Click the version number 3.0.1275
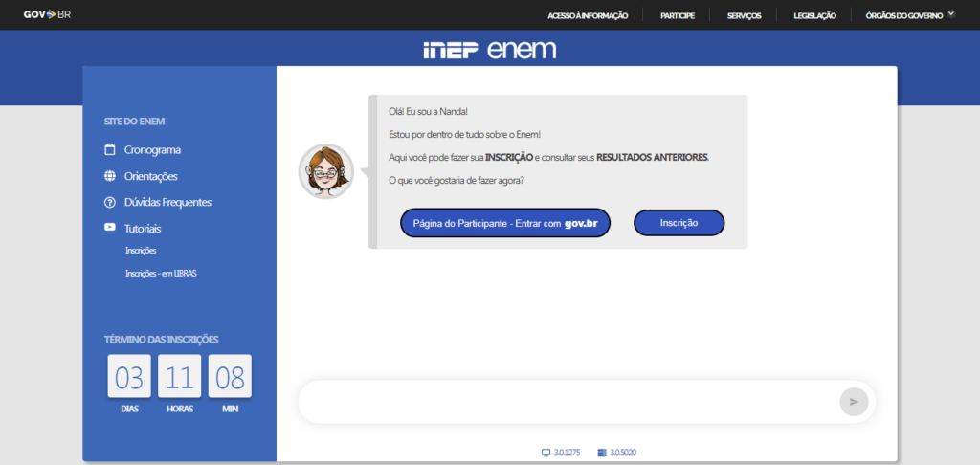The width and height of the screenshot is (980, 465). 567,453
